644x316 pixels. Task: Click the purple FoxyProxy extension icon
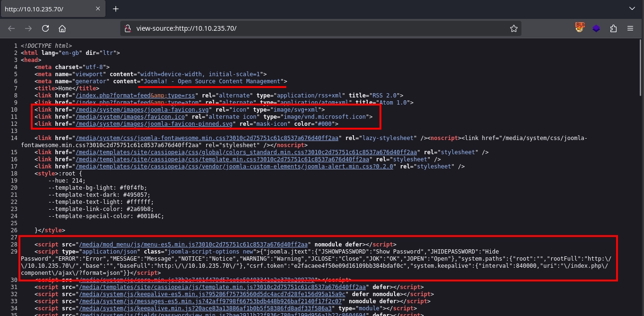(x=596, y=28)
